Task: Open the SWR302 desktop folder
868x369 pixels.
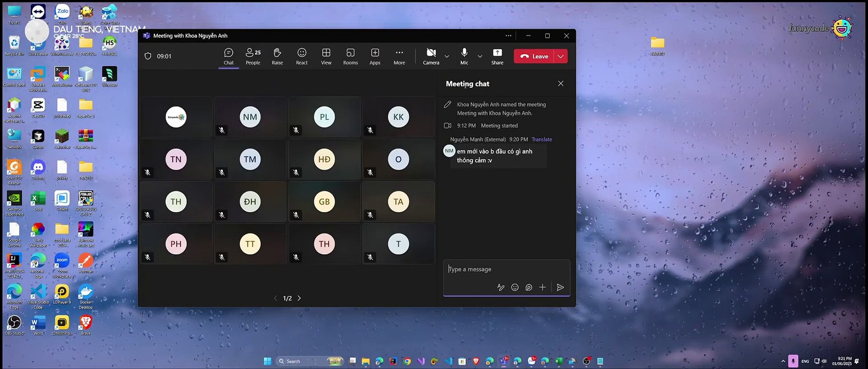Action: 657,46
